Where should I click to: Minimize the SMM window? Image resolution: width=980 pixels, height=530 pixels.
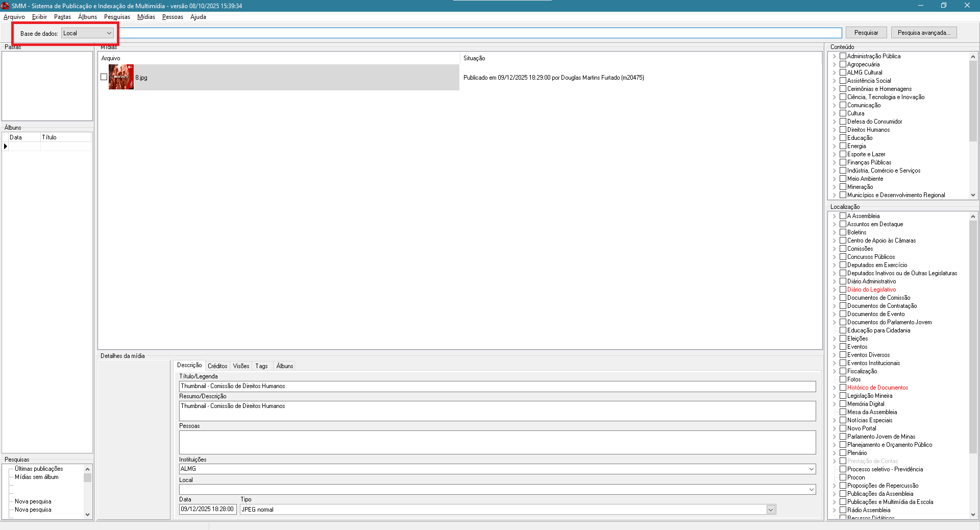[921, 6]
